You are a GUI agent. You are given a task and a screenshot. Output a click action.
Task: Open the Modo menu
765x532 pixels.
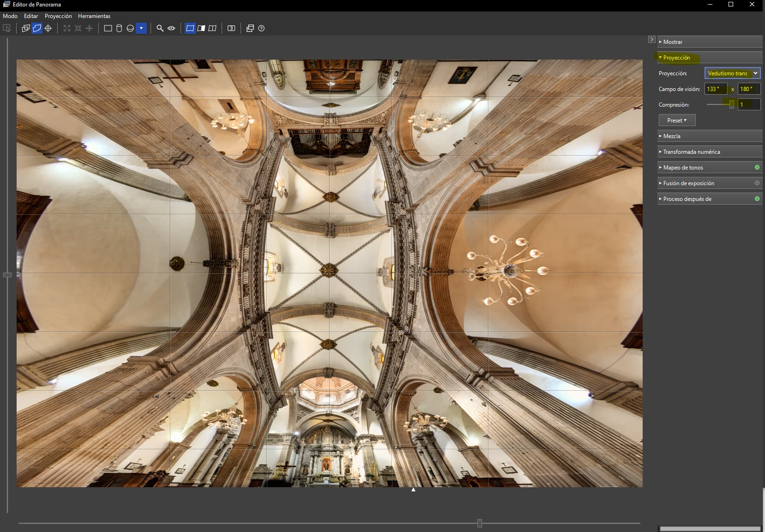(10, 16)
